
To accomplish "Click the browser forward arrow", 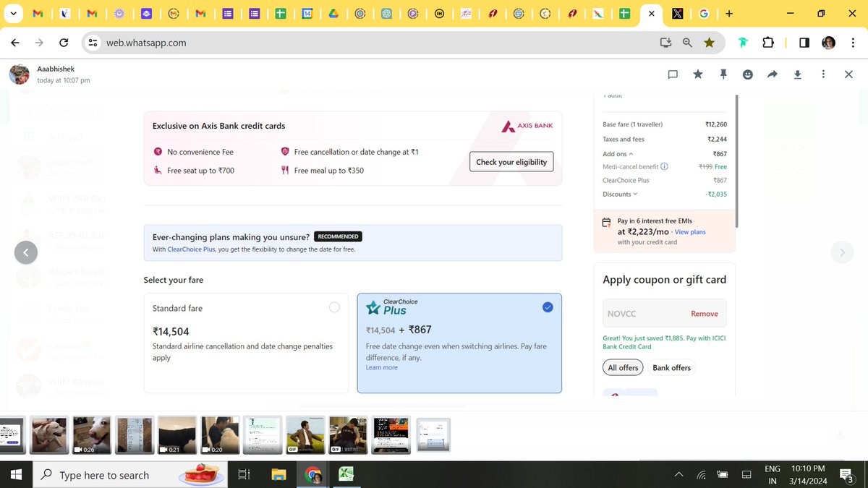I will click(x=39, y=43).
